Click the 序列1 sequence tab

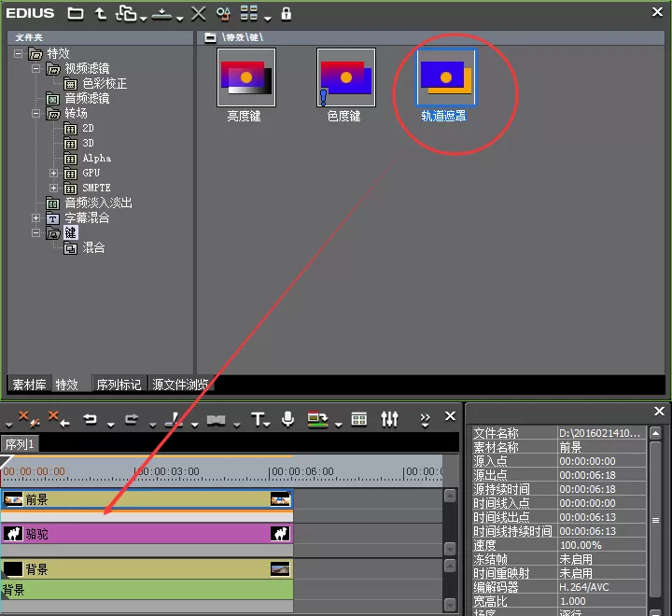click(20, 444)
